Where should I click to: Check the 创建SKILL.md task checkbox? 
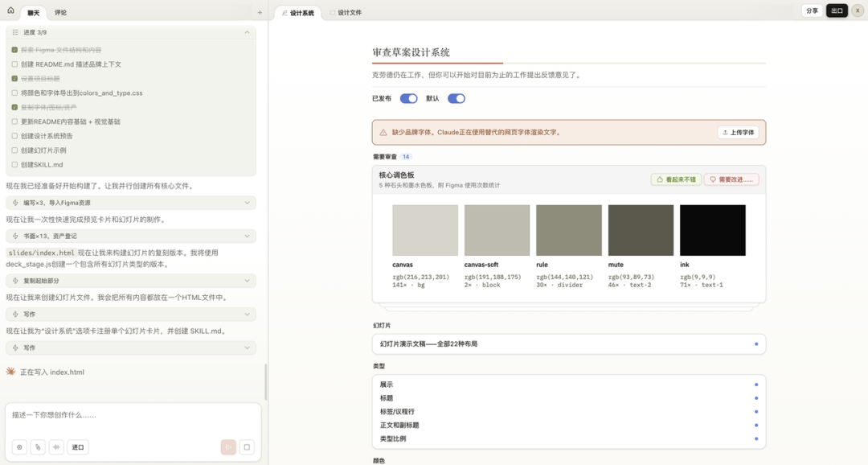pyautogui.click(x=14, y=165)
